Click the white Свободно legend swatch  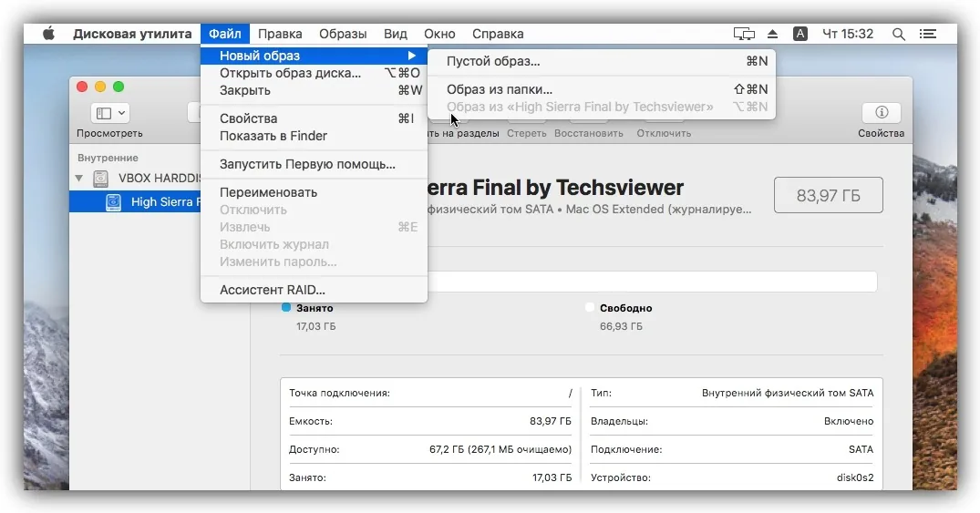coord(590,307)
